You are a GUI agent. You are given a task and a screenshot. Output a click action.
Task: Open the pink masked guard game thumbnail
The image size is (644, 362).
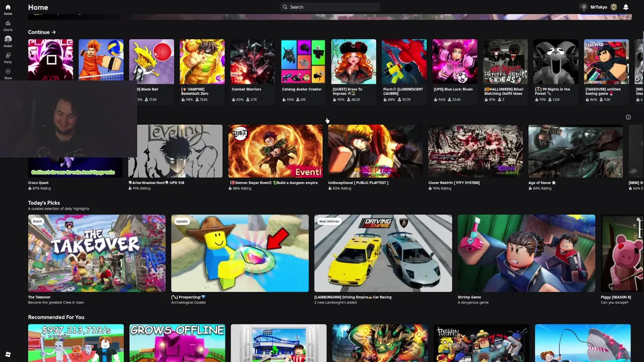(x=50, y=60)
